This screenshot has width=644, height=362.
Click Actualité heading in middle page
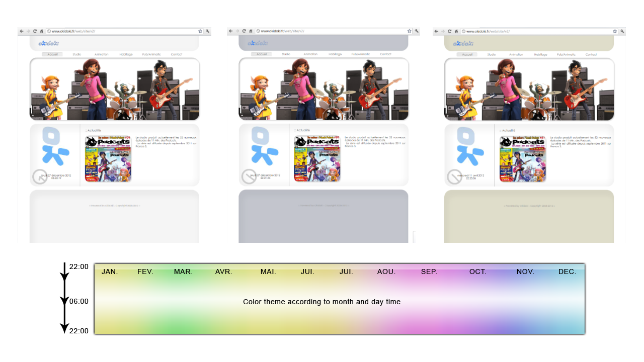[x=302, y=130]
